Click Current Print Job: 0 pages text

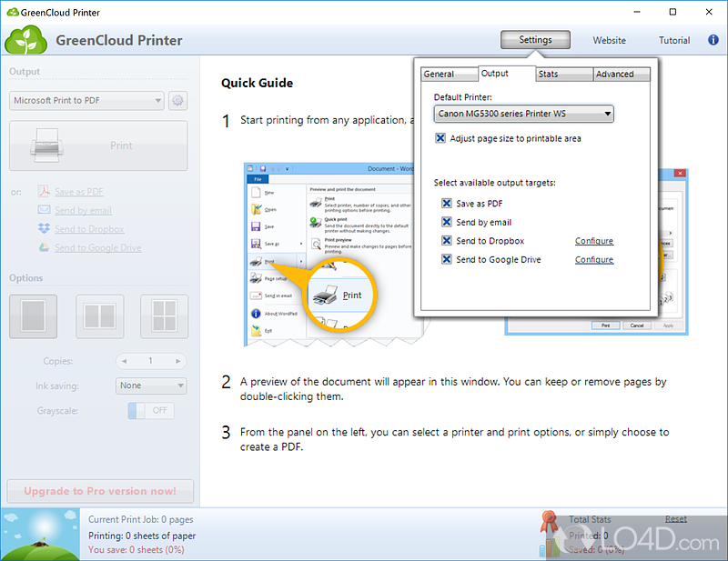(141, 520)
